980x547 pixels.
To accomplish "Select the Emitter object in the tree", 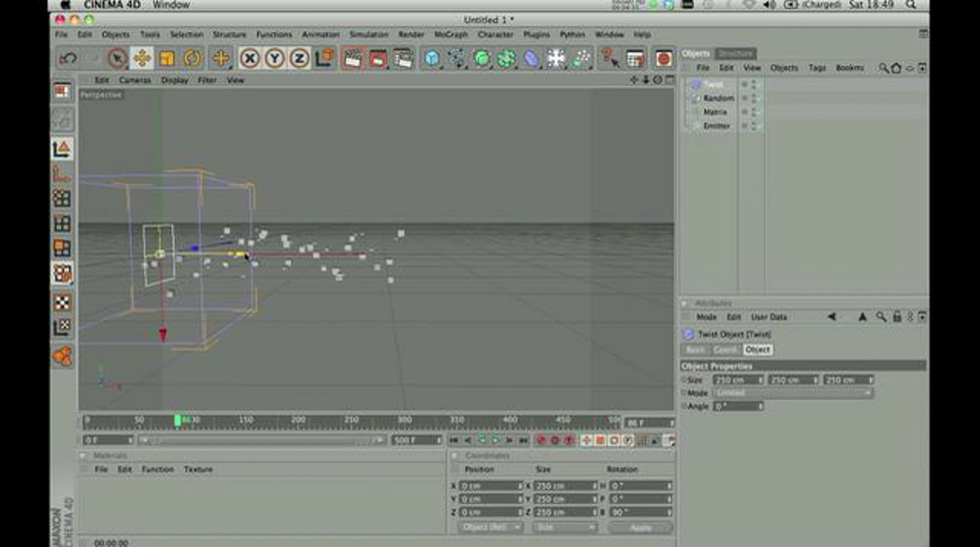I will click(x=717, y=126).
